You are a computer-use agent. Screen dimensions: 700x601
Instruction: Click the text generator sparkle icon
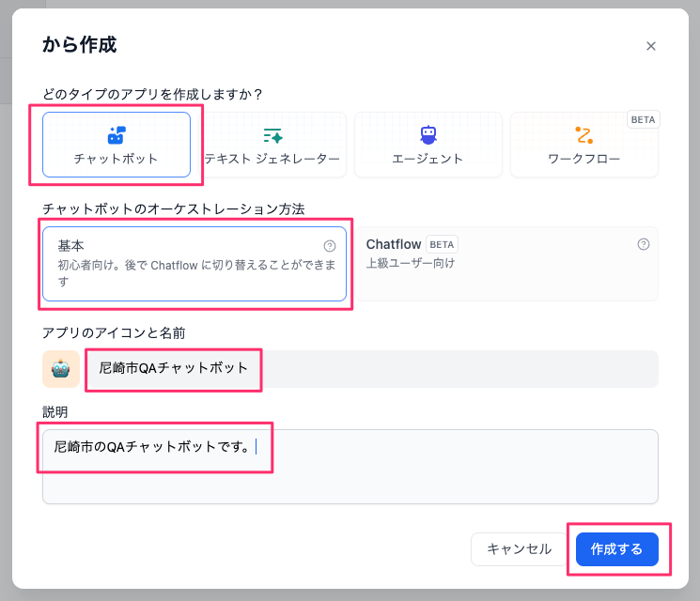[272, 135]
